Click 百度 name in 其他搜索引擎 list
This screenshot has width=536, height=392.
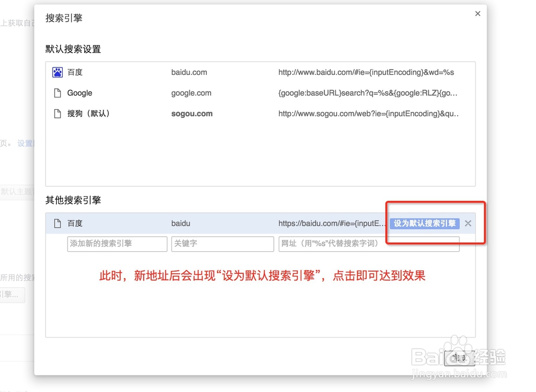75,223
